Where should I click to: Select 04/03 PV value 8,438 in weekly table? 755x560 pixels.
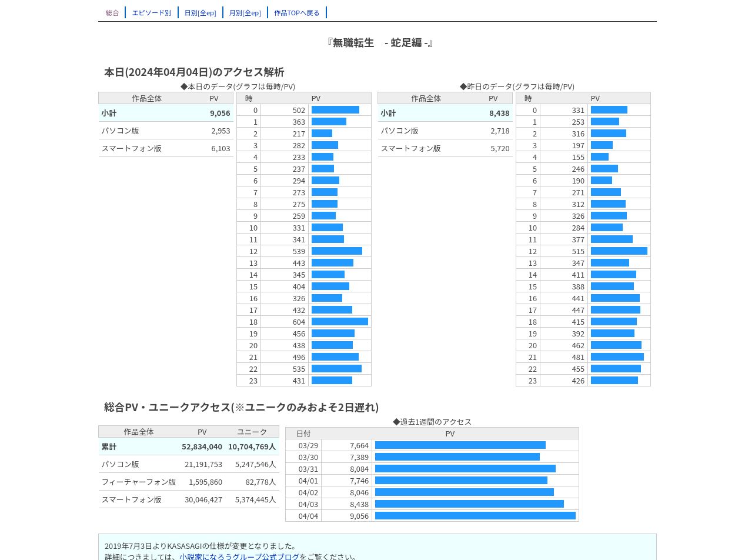pos(359,504)
